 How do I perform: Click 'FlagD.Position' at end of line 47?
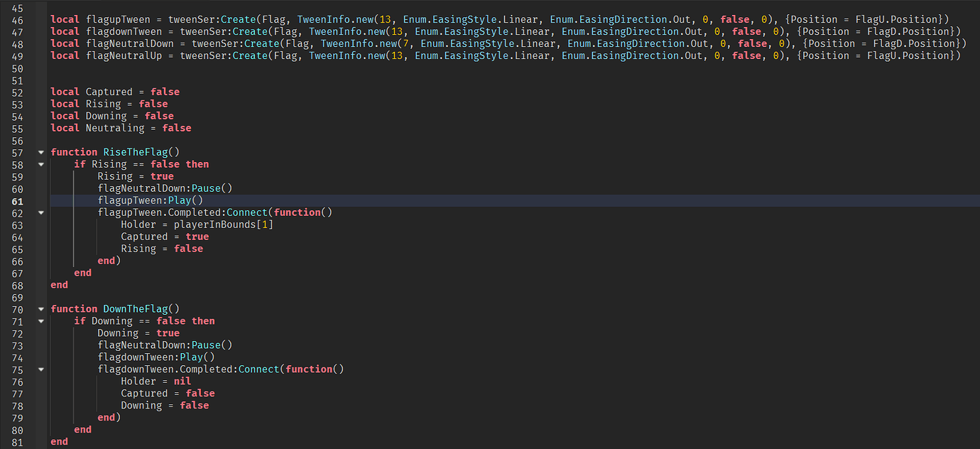(913, 32)
